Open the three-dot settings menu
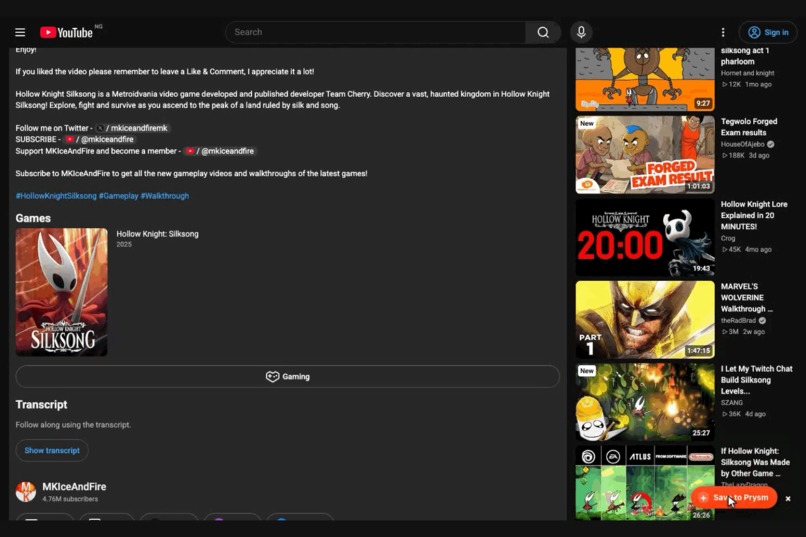806x537 pixels. tap(723, 32)
